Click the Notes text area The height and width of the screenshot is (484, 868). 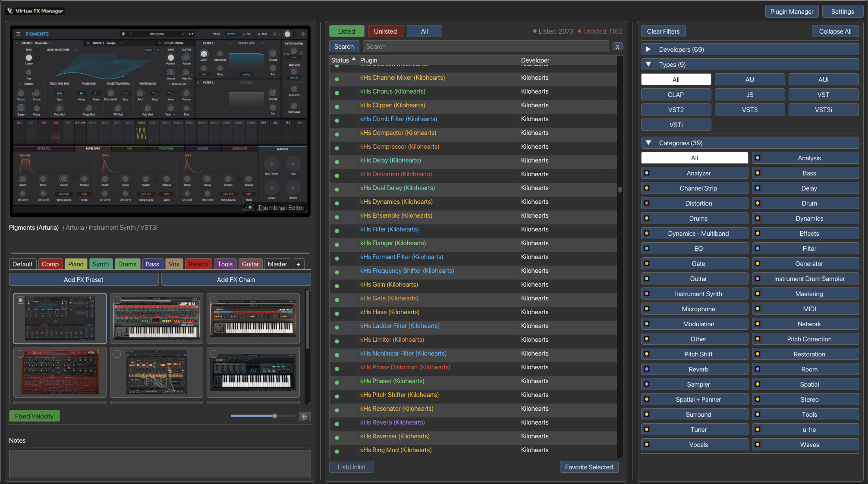coord(160,463)
